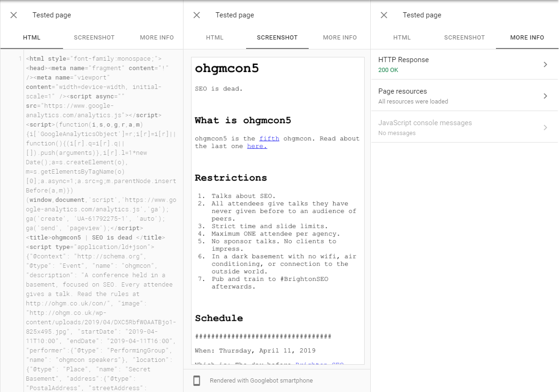This screenshot has height=392, width=559.
Task: Click the rendered page screenshot thumbnail
Action: (278, 210)
